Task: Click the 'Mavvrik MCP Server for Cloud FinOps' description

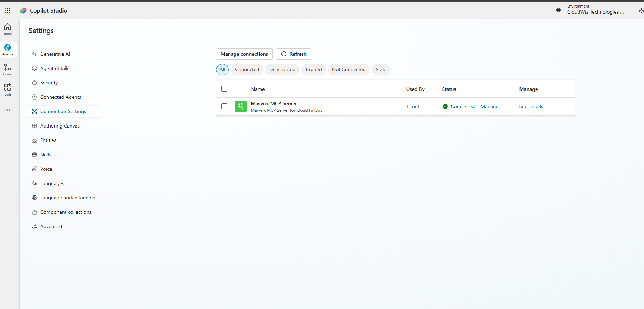Action: [x=286, y=110]
